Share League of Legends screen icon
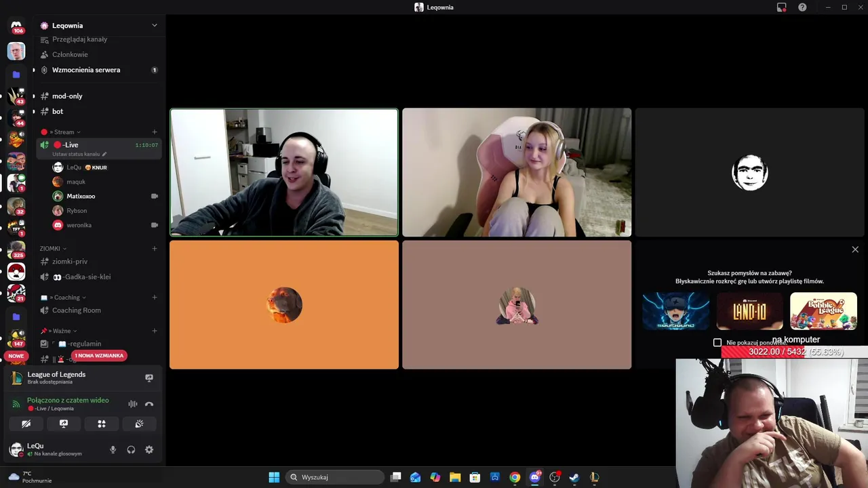This screenshot has width=868, height=488. (149, 378)
